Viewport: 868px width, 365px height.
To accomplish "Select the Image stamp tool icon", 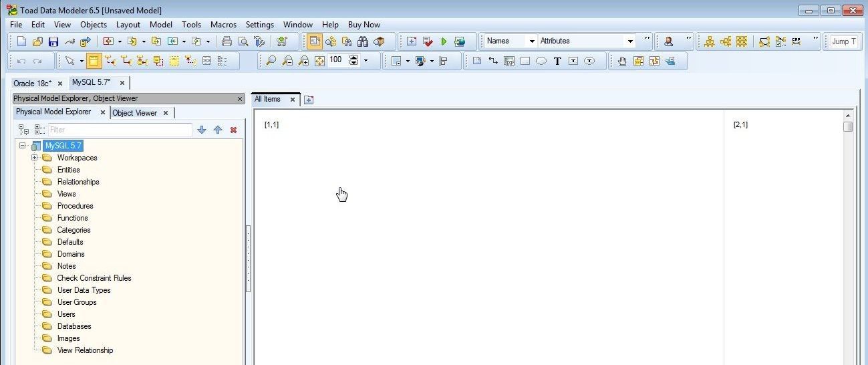I will [x=509, y=61].
